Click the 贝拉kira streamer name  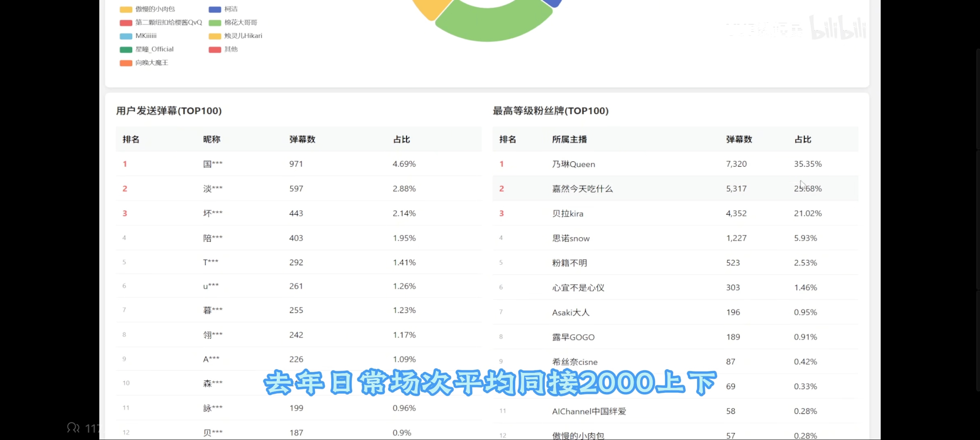[567, 214]
